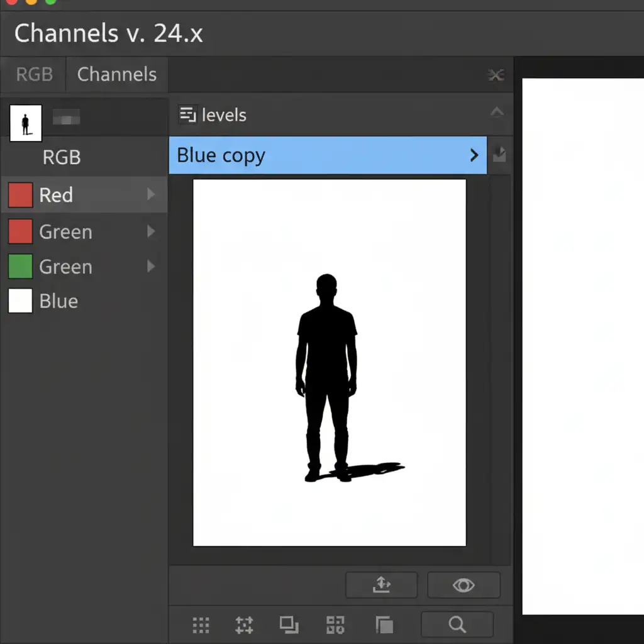Viewport: 644px width, 644px height.
Task: Click the crossed-arrows icon at panel top right
Action: click(496, 75)
